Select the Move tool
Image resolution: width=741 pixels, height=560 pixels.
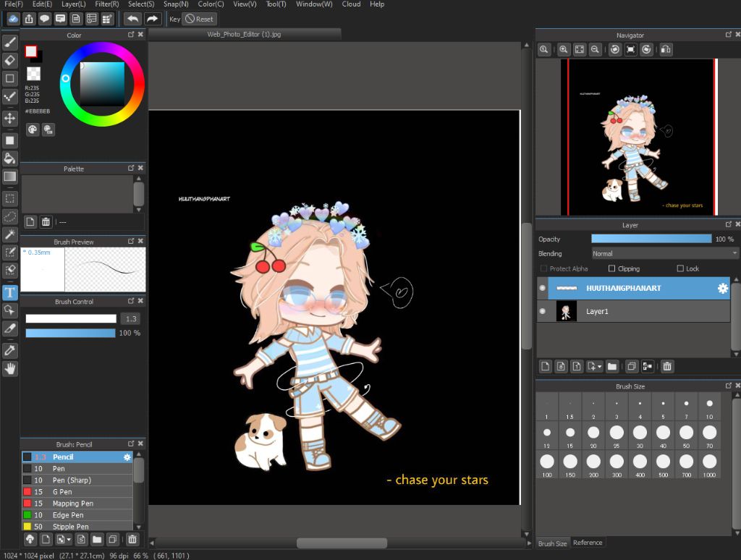pyautogui.click(x=10, y=118)
